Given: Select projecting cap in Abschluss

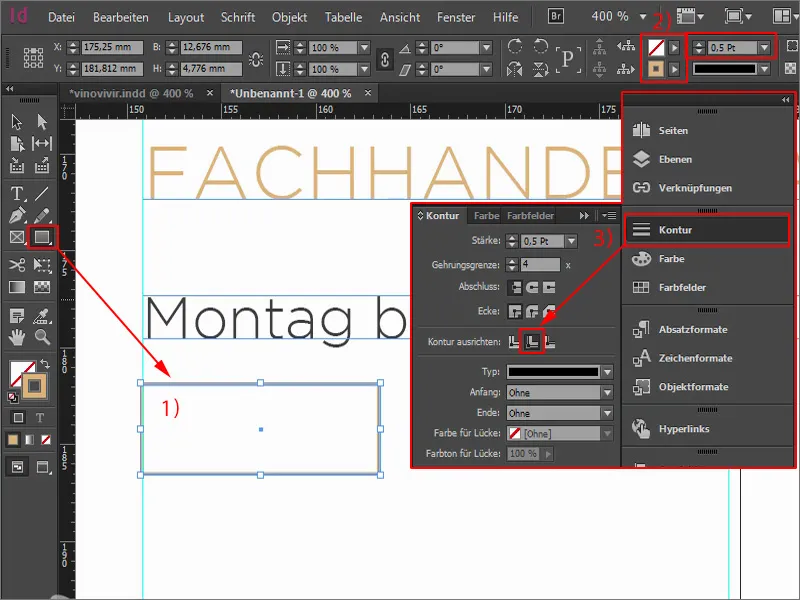Looking at the screenshot, I should click(x=549, y=288).
